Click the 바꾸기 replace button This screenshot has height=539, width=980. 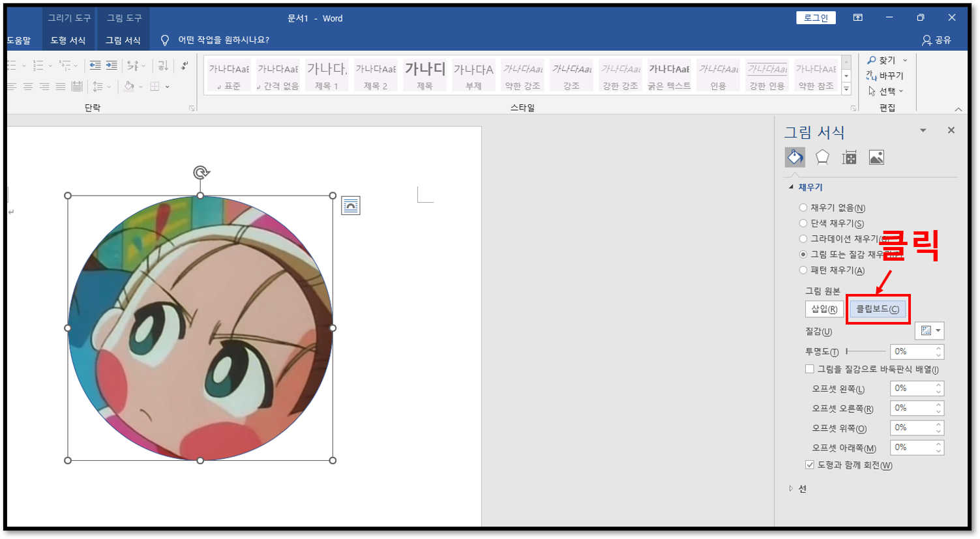tap(885, 76)
